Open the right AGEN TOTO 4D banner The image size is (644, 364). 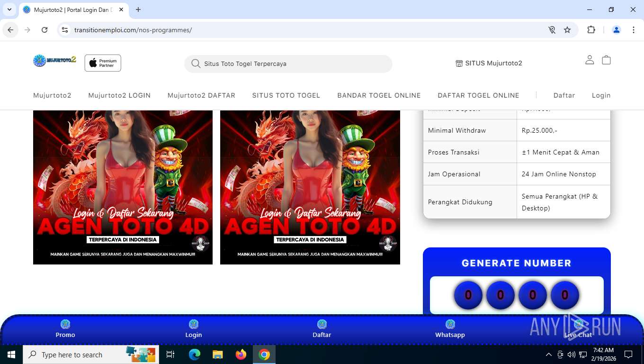(x=310, y=187)
